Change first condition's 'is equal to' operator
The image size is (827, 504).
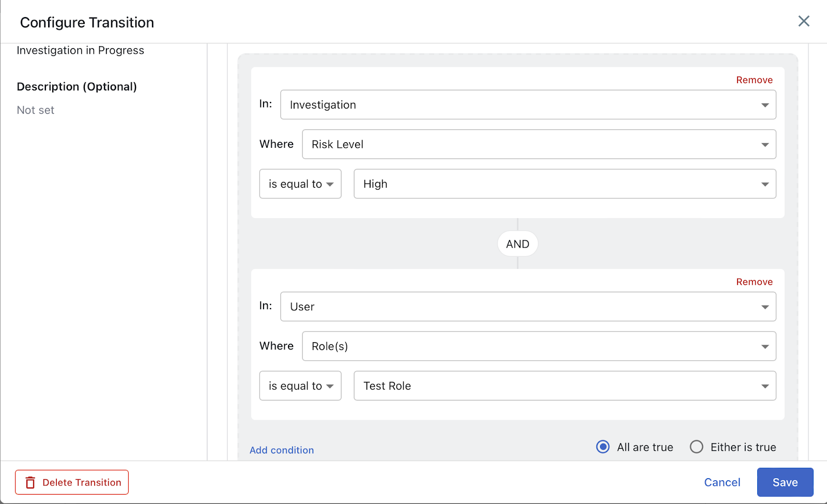(x=300, y=184)
